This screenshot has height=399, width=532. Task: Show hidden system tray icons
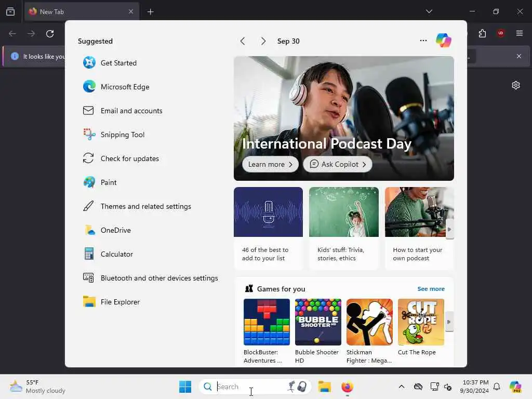[402, 387]
